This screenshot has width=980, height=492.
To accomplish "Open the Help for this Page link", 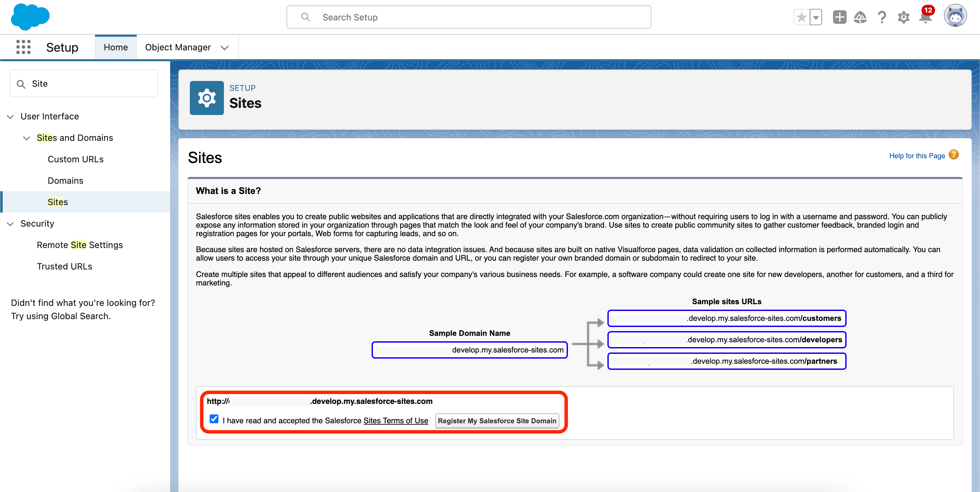I will [917, 155].
